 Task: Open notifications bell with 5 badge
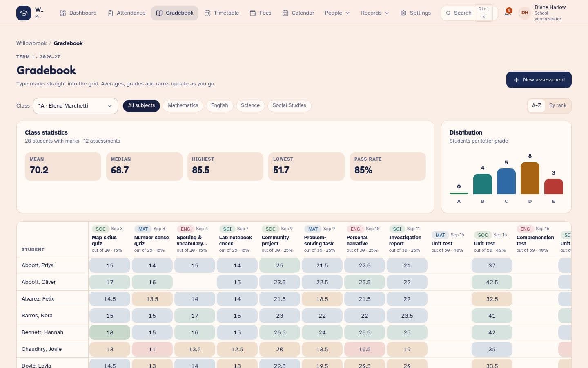point(508,13)
